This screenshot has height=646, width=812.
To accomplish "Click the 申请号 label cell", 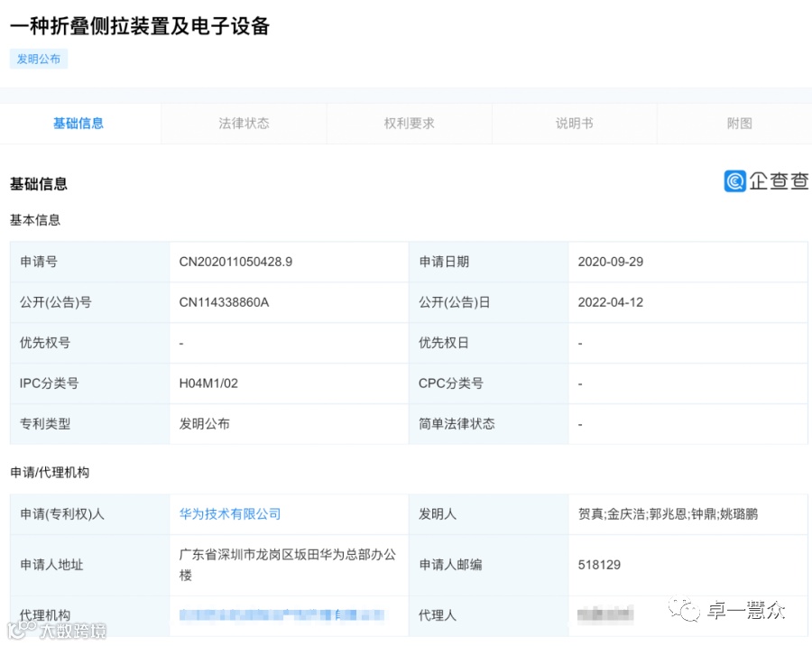I will point(89,262).
